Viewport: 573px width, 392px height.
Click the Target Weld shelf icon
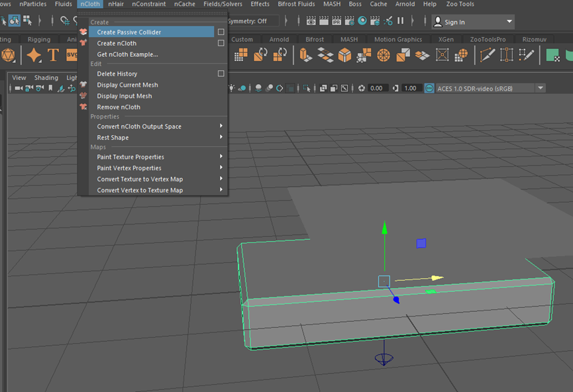tap(507, 56)
